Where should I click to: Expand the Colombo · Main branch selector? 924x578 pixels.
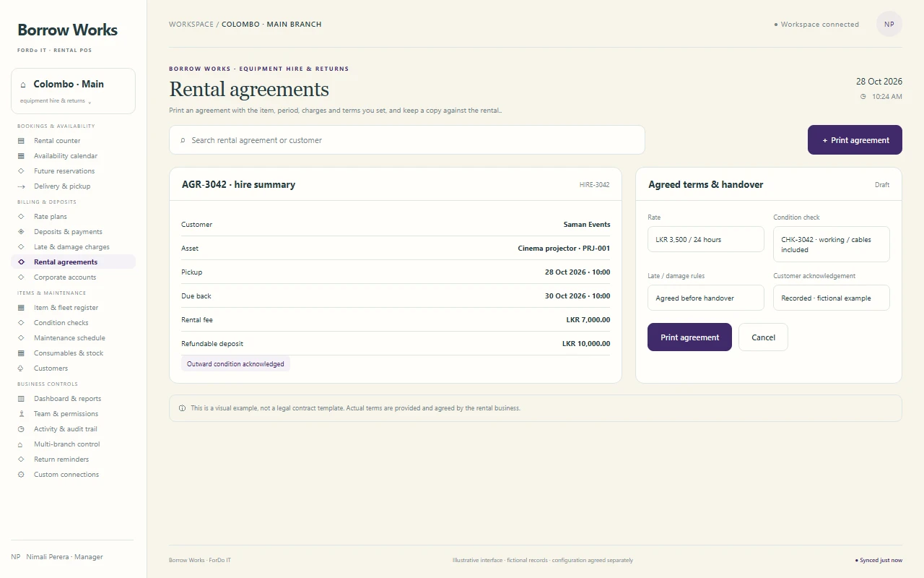(73, 91)
